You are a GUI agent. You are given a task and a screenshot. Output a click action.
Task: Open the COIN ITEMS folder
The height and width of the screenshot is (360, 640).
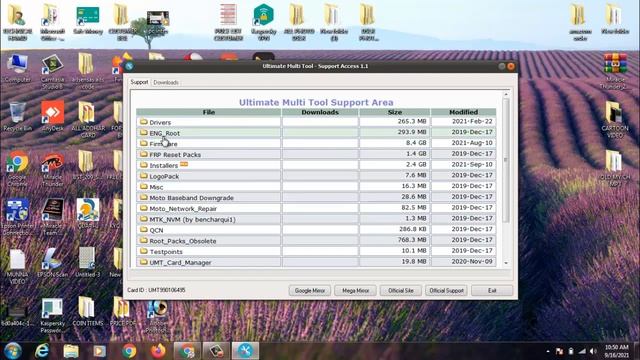tap(87, 311)
